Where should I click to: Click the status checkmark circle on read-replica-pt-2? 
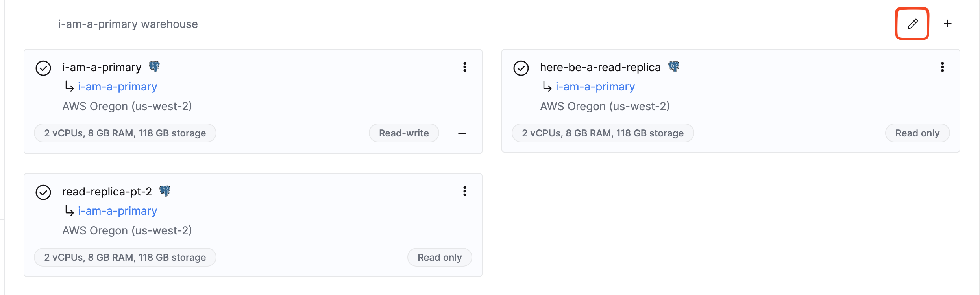click(43, 192)
